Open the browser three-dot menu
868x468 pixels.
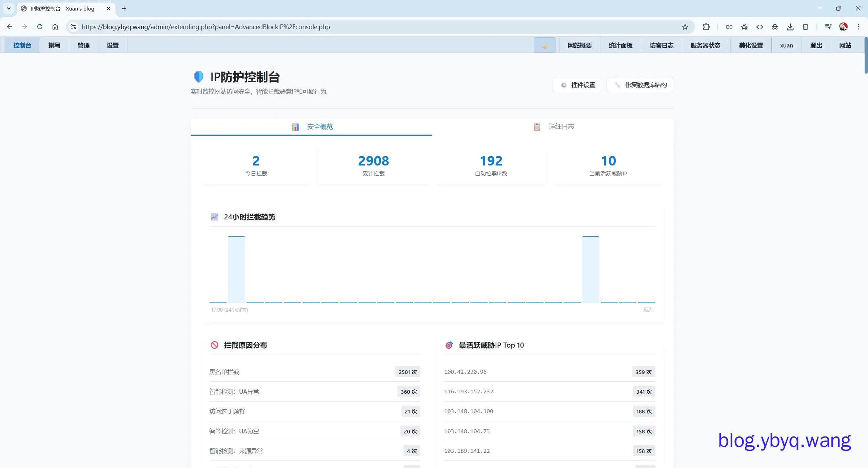pyautogui.click(x=859, y=27)
